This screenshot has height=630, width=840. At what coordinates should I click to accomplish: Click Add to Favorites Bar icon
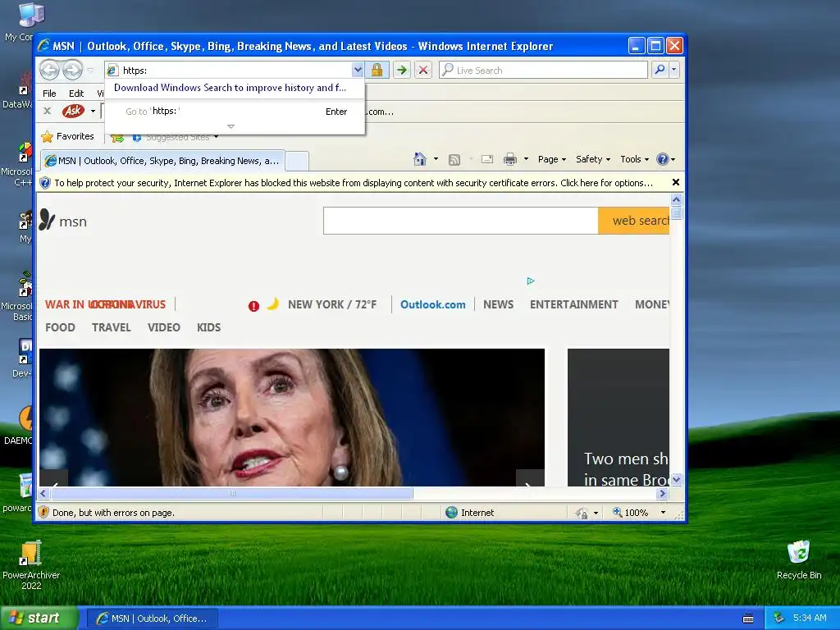click(117, 138)
